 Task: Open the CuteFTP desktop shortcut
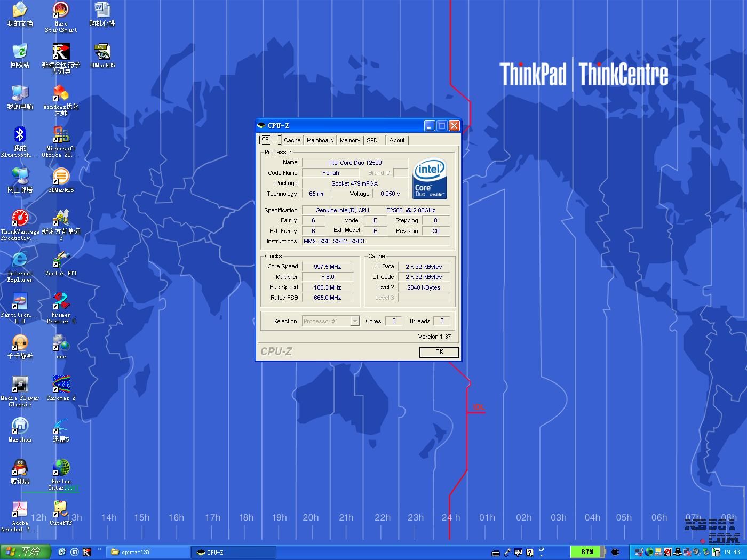61,509
